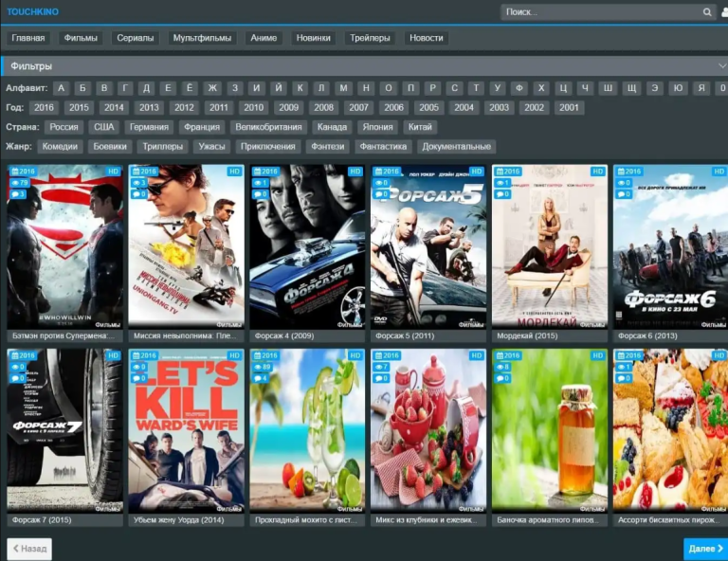
Task: Filter by country Россия
Action: click(64, 127)
